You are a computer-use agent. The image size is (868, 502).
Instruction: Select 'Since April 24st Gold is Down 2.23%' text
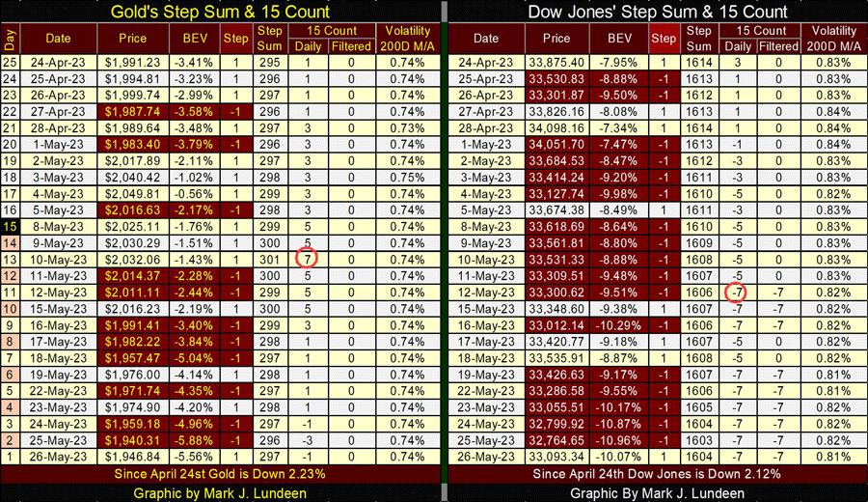click(x=220, y=474)
